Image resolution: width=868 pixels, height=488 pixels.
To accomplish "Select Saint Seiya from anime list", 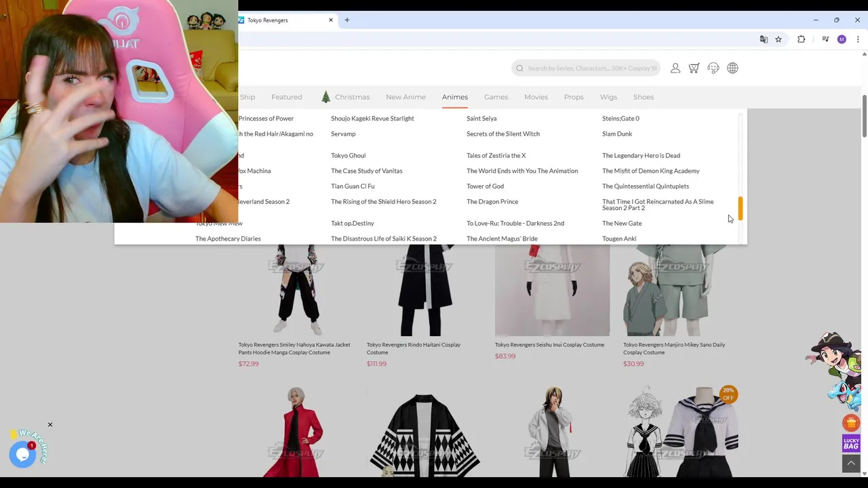I will click(481, 118).
